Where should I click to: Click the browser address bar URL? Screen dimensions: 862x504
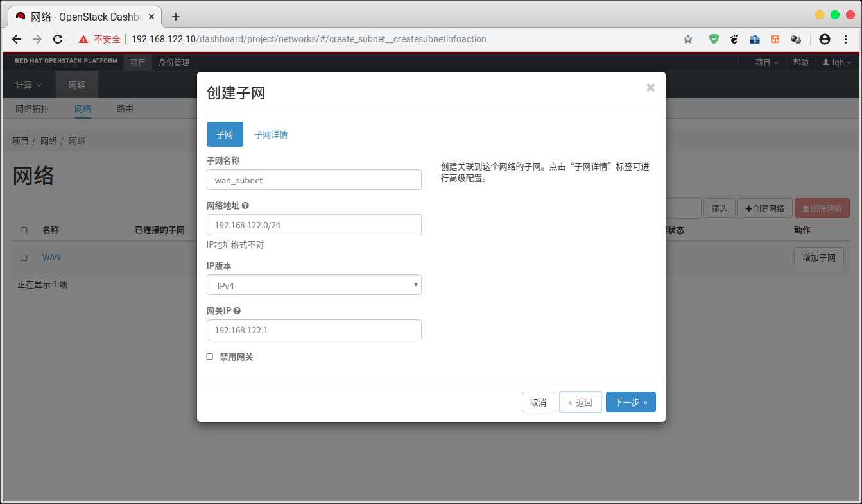pyautogui.click(x=309, y=39)
